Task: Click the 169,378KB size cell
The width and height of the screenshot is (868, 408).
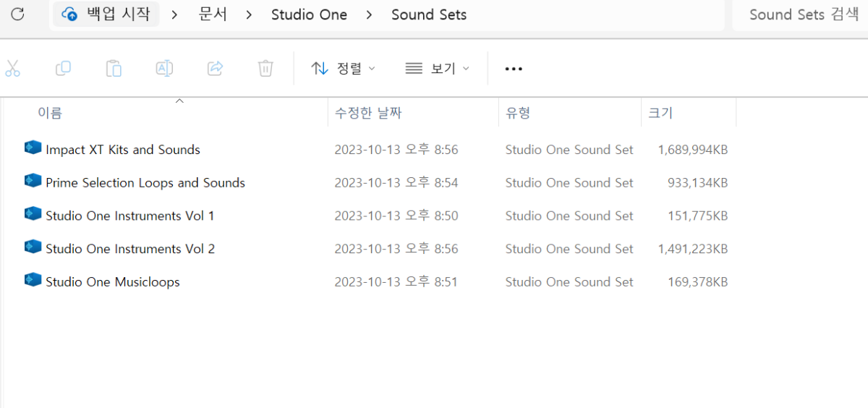Action: click(698, 282)
